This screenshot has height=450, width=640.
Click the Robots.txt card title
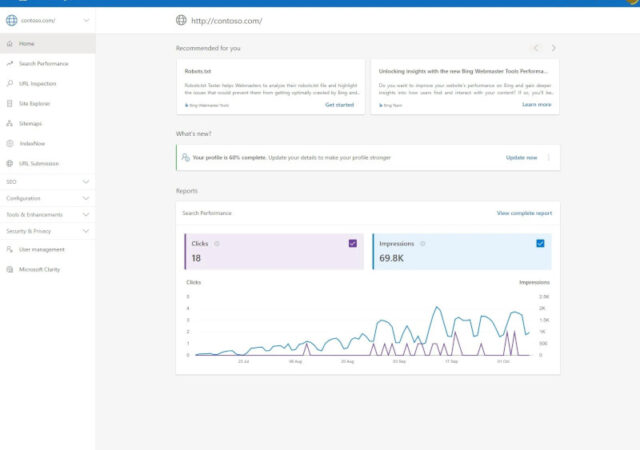[x=198, y=71]
